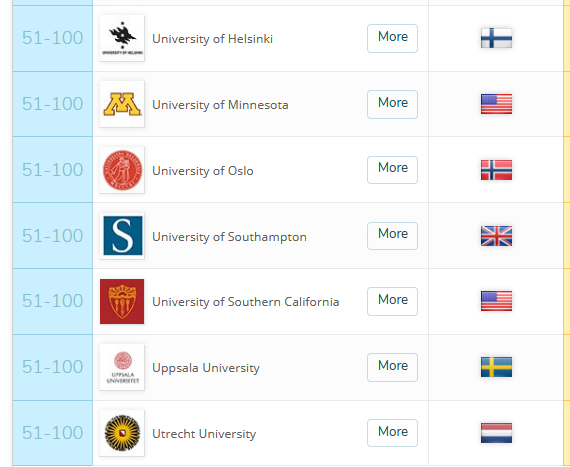The width and height of the screenshot is (570, 467).
Task: Open the University of Southern California link
Action: pos(245,302)
